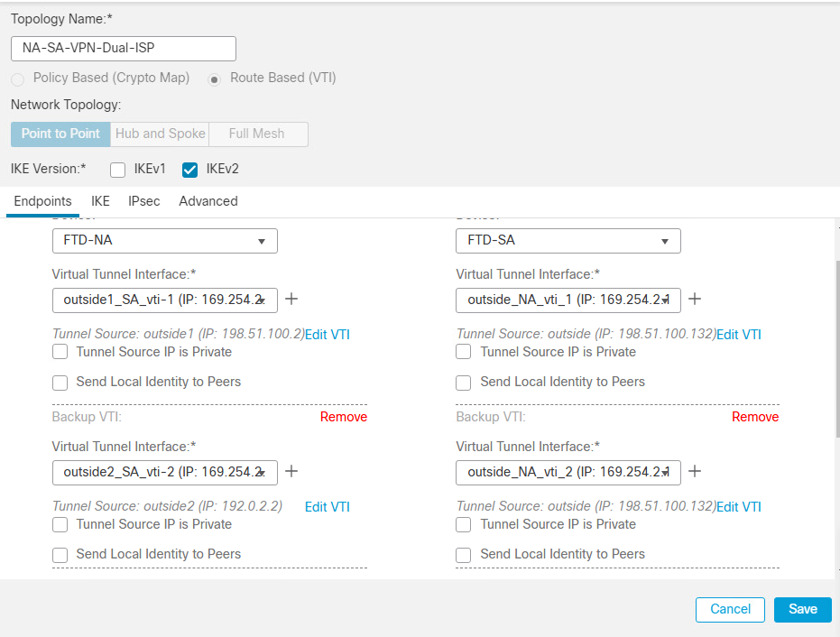Check Send Local Identity to Peers under FTD-SA backup VTI
The image size is (840, 637).
(x=464, y=555)
